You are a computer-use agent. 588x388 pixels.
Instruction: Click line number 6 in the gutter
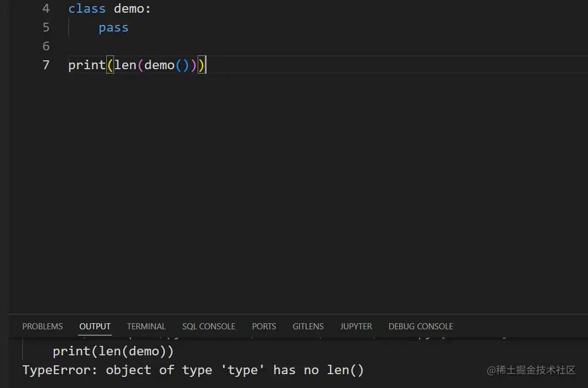point(46,46)
